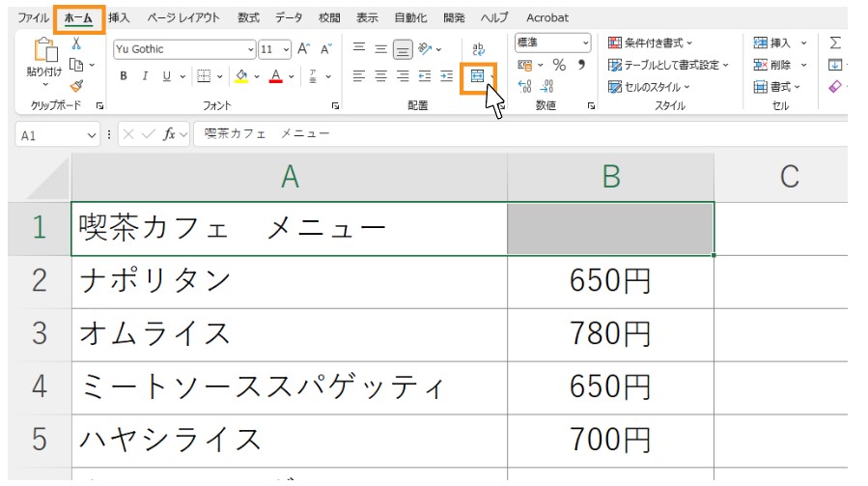This screenshot has height=486, width=868.
Task: Open 条件付き書式 menu
Action: [650, 43]
